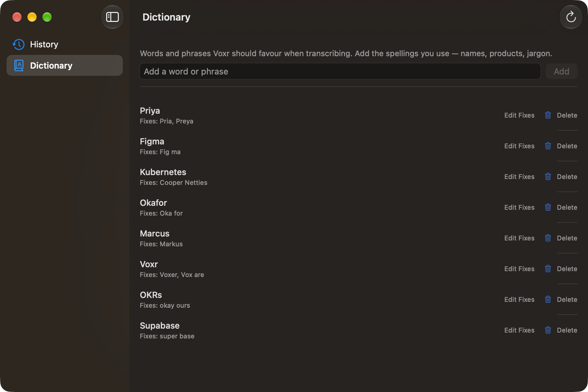
Task: Click the trash icon in OKRs row
Action: click(548, 300)
